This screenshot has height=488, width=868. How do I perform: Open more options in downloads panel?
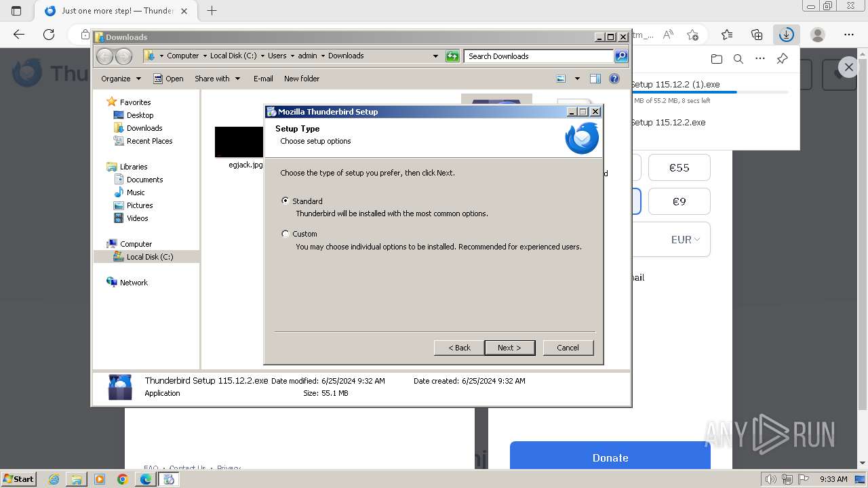(x=760, y=59)
